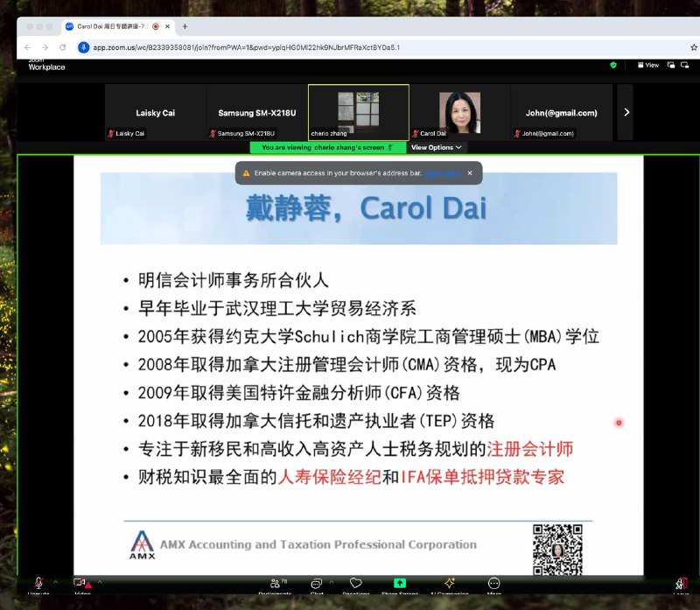Open the Participants panel

[275, 584]
